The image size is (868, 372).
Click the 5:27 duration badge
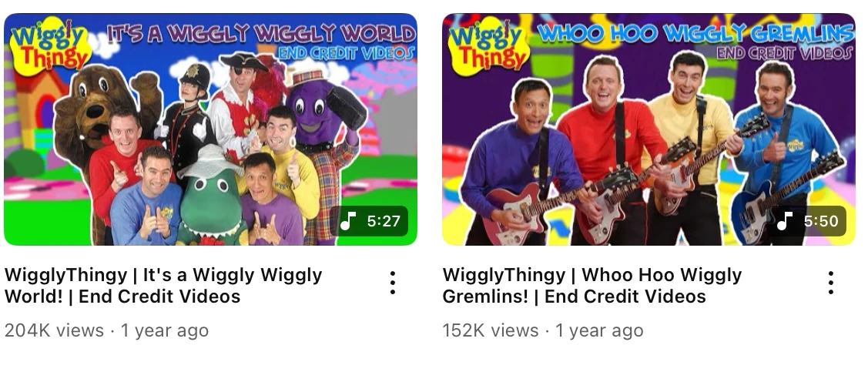coord(369,221)
